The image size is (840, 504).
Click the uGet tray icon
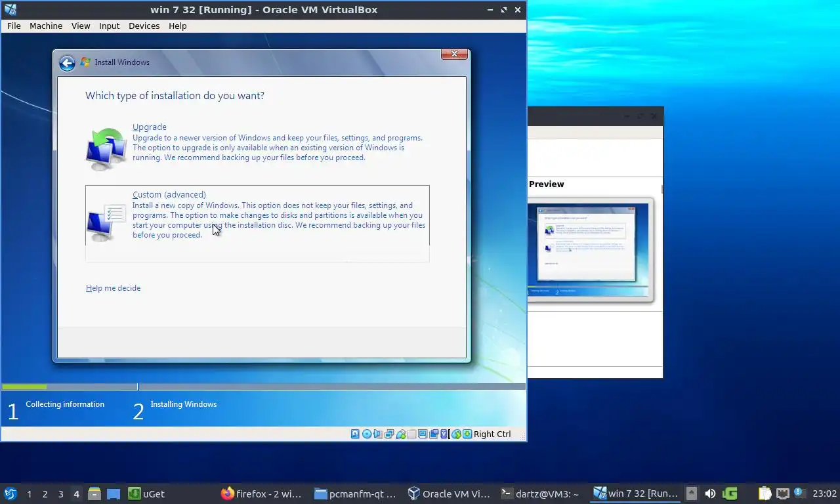[730, 493]
